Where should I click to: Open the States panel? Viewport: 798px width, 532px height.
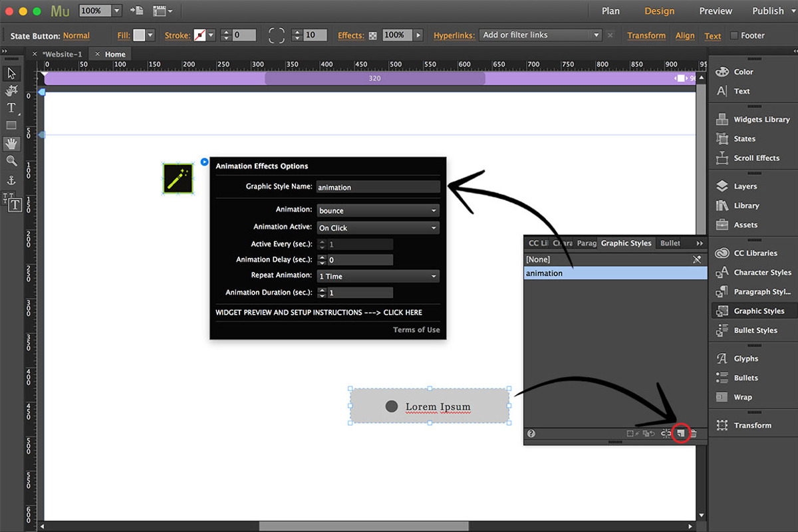(x=736, y=139)
